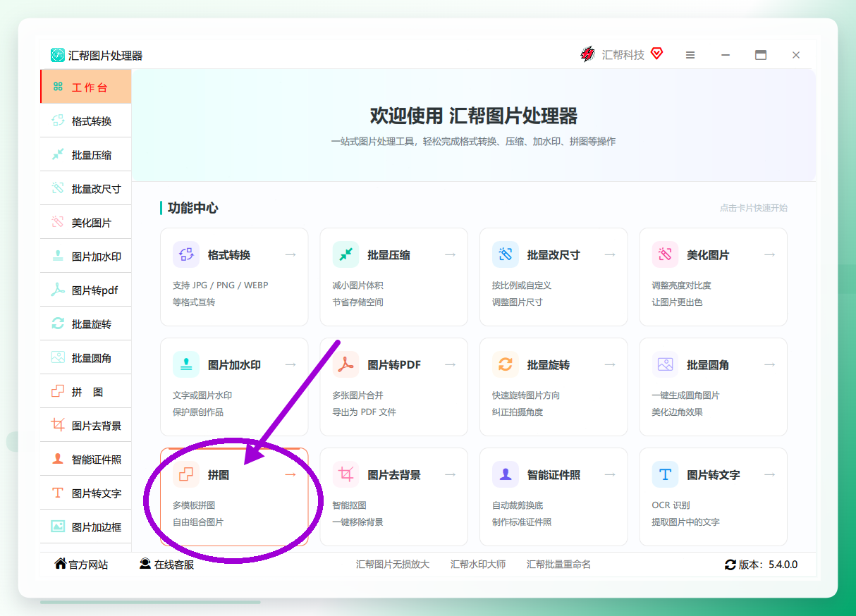This screenshot has width=856, height=616.
Task: Check for updates via 版本 5.4.0.0
Action: click(761, 565)
